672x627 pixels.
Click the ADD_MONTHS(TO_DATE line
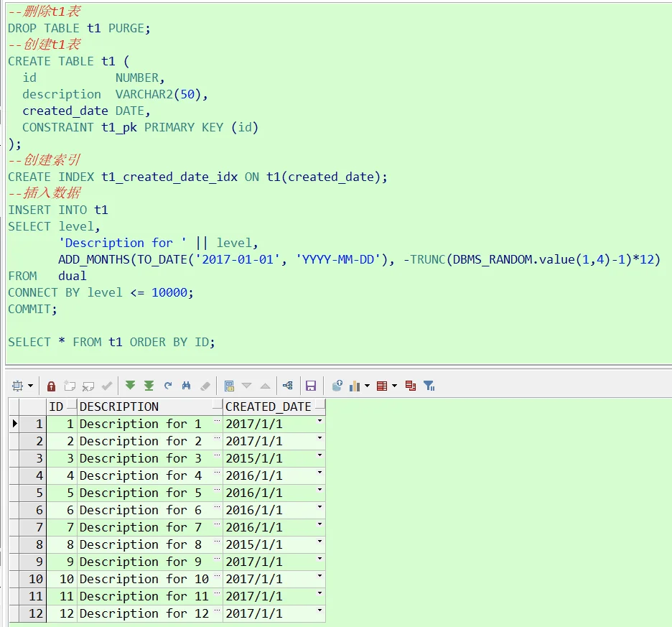point(359,259)
